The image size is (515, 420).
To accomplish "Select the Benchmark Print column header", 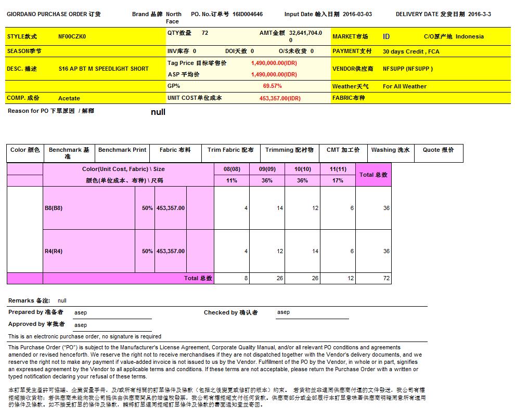I will coord(122,150).
